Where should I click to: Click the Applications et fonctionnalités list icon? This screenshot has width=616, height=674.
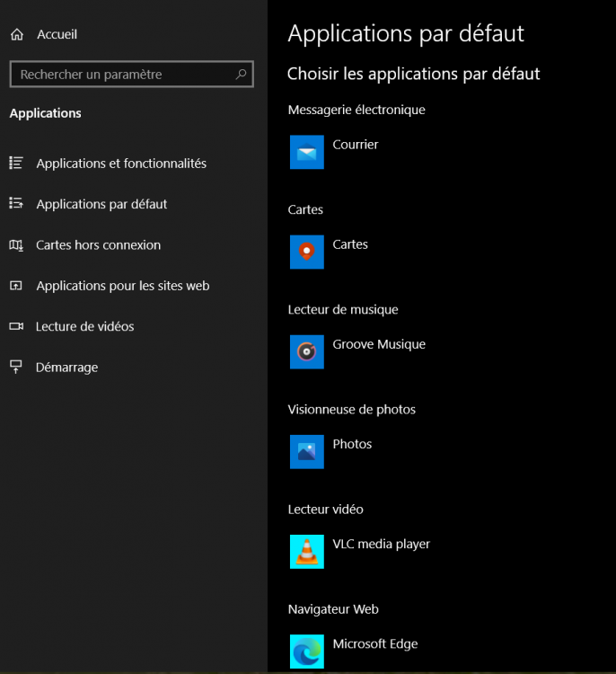tap(16, 163)
